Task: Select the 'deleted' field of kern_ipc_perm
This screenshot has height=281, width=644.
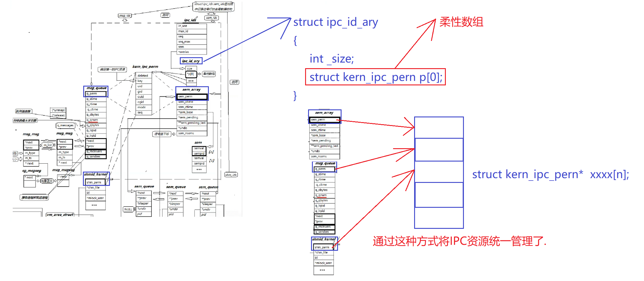Action: tap(144, 76)
